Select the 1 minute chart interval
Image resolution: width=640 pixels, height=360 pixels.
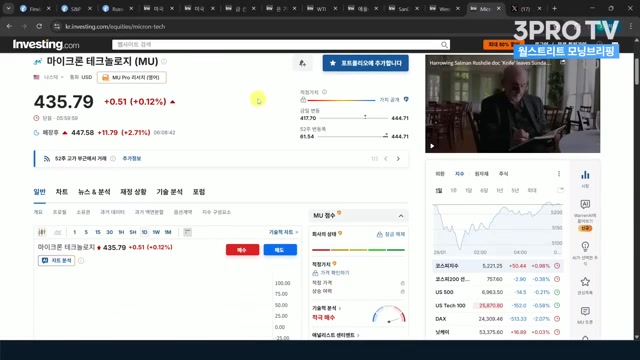(75, 232)
